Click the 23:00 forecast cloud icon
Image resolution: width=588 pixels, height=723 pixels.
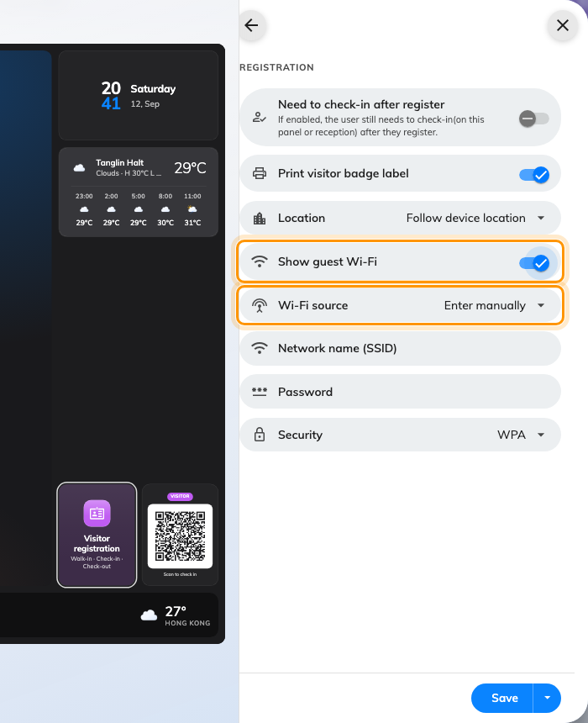(84, 209)
